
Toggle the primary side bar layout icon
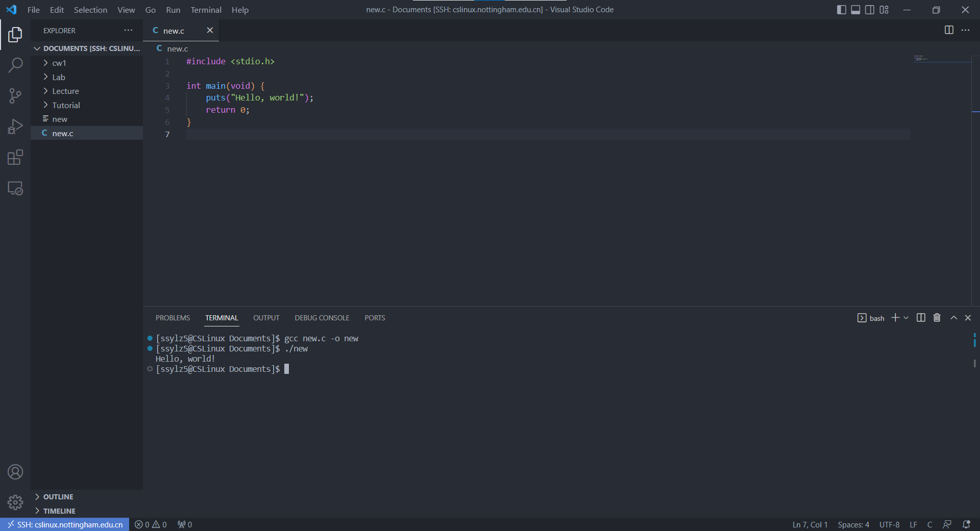(842, 10)
